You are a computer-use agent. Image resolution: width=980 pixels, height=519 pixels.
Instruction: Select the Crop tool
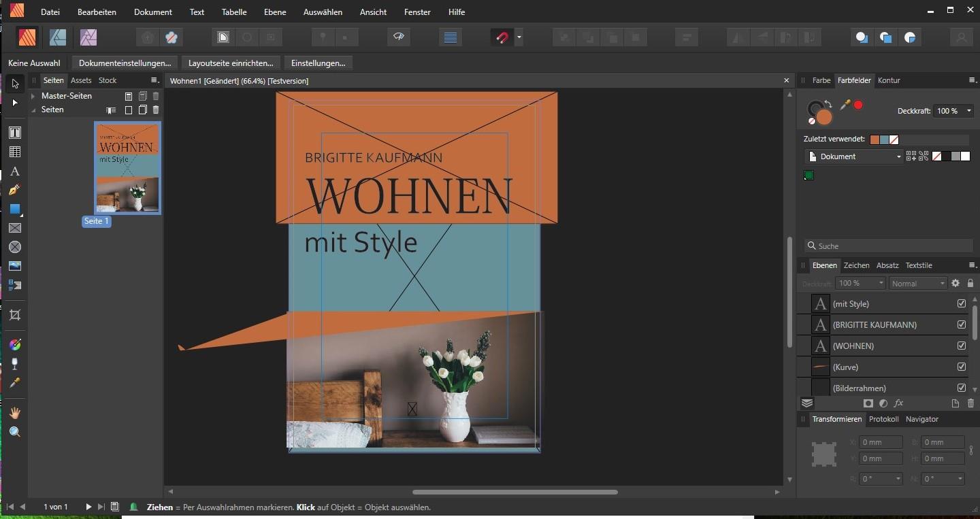tap(15, 315)
